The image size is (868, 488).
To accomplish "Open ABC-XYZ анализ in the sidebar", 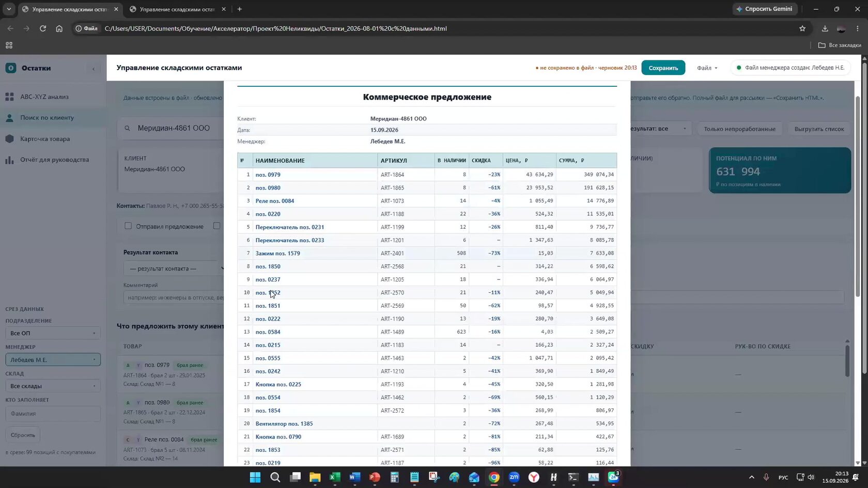I will tap(44, 97).
